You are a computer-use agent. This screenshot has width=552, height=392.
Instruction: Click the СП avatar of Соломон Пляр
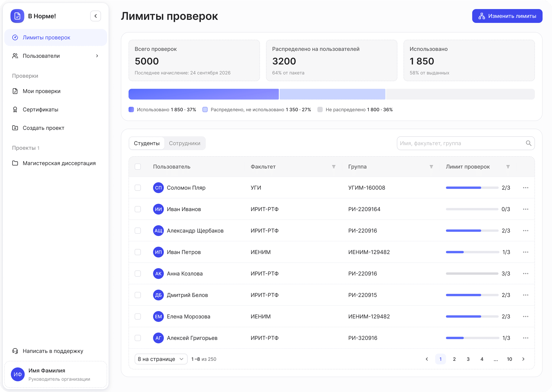point(158,188)
